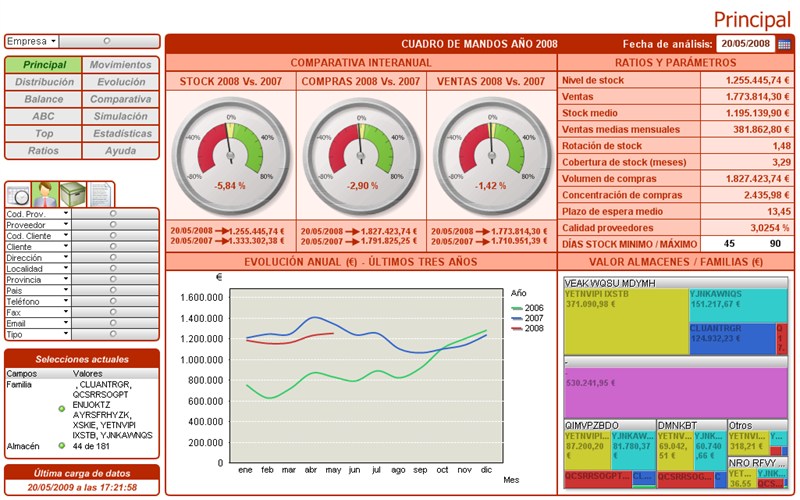Expand the Tipo filter dropdown
This screenshot has height=500, width=800.
click(x=66, y=334)
